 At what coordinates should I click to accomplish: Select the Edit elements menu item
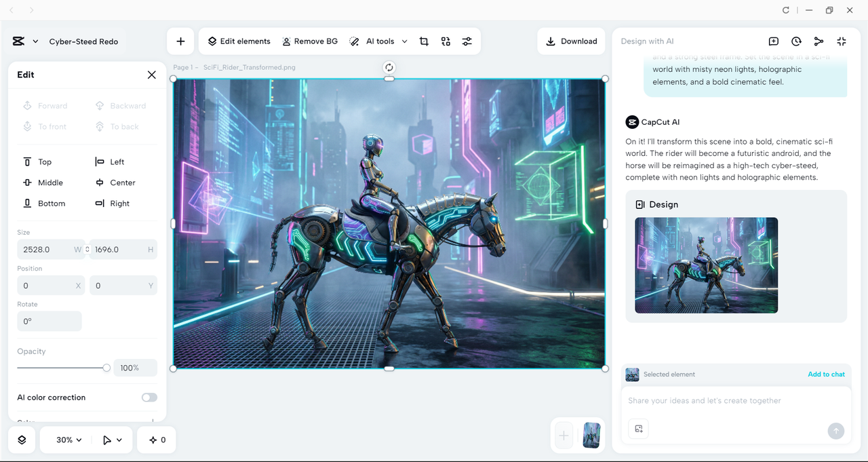click(238, 41)
